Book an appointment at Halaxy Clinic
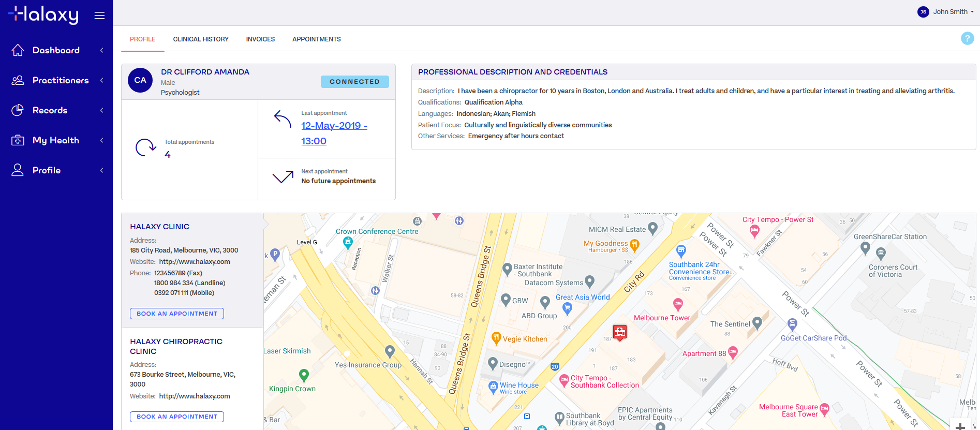980x430 pixels. click(177, 314)
